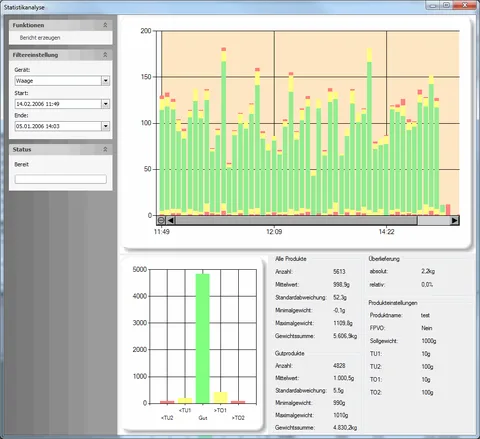Click the Produkteinstellungen section heading
Screen dimensions: 480x439
click(393, 303)
